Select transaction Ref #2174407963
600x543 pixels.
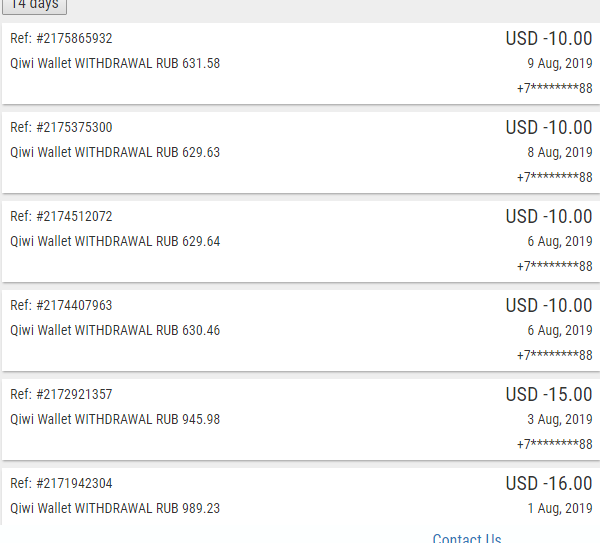pos(61,306)
